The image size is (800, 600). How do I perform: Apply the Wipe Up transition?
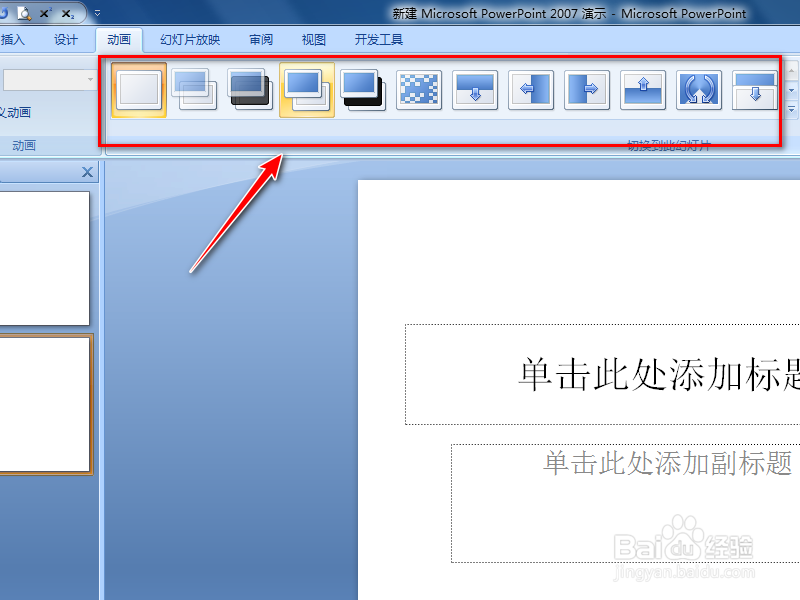pyautogui.click(x=643, y=90)
